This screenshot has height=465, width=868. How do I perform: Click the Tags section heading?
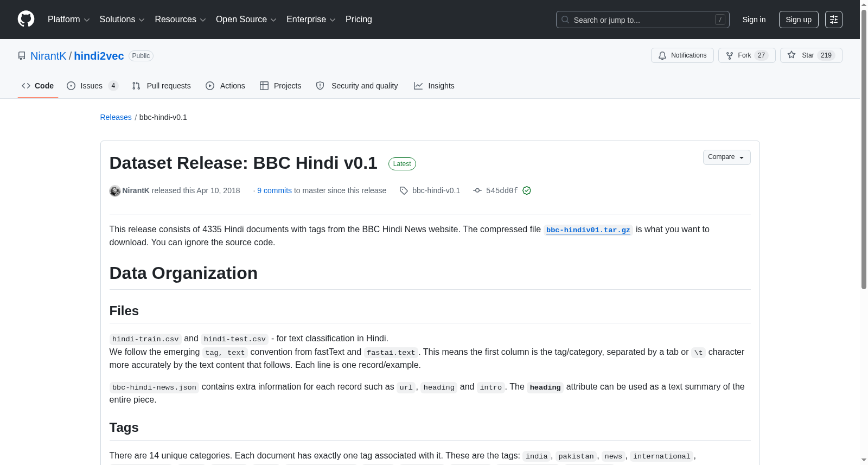124,428
